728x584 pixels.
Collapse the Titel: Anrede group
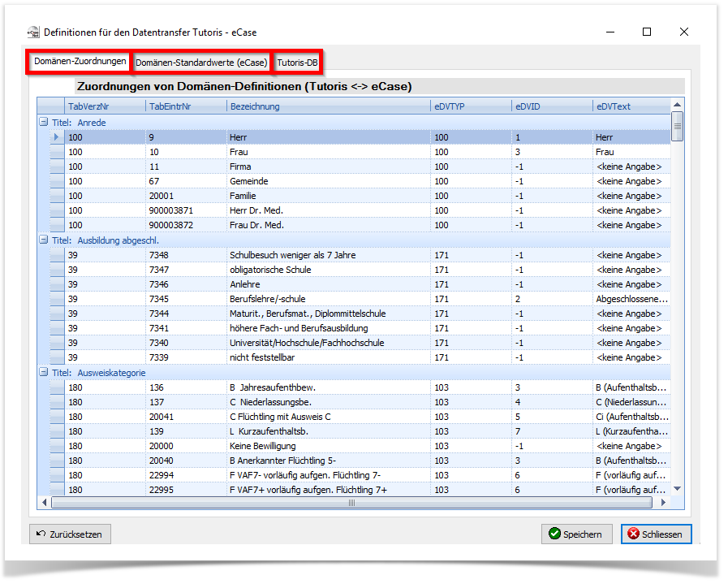pyautogui.click(x=44, y=122)
